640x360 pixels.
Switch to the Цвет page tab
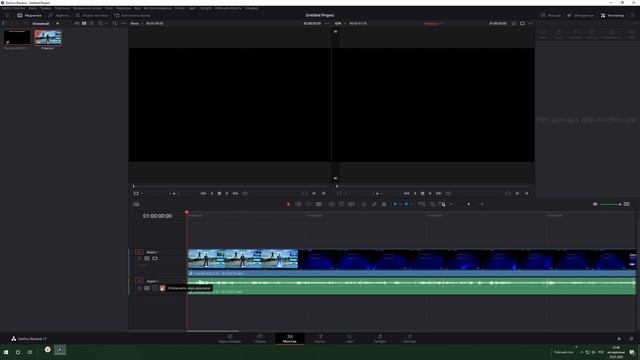pyautogui.click(x=350, y=338)
